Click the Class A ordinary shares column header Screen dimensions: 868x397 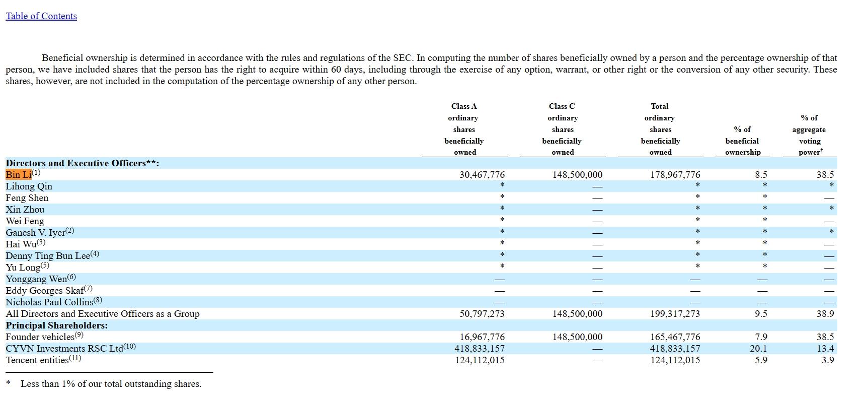[464, 129]
